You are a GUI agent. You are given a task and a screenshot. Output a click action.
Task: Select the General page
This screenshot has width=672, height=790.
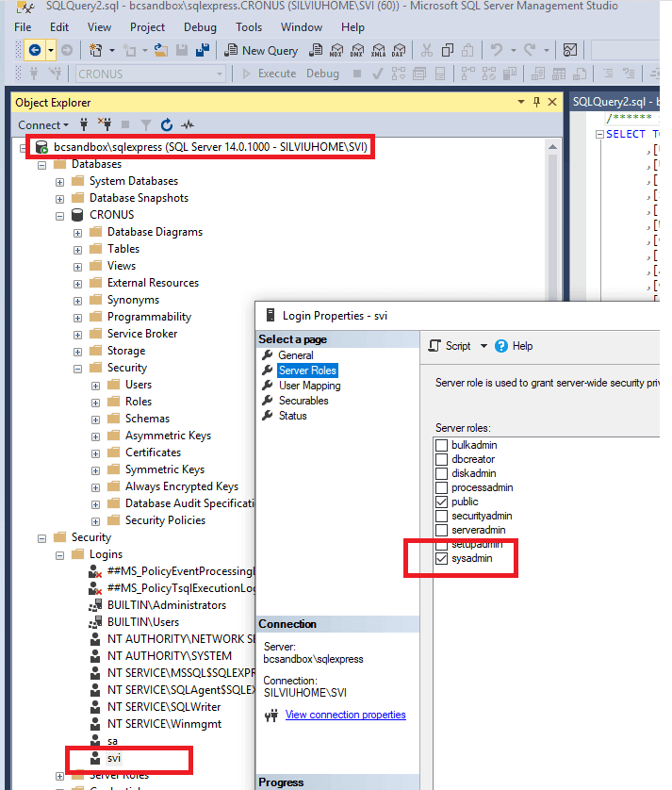point(296,355)
